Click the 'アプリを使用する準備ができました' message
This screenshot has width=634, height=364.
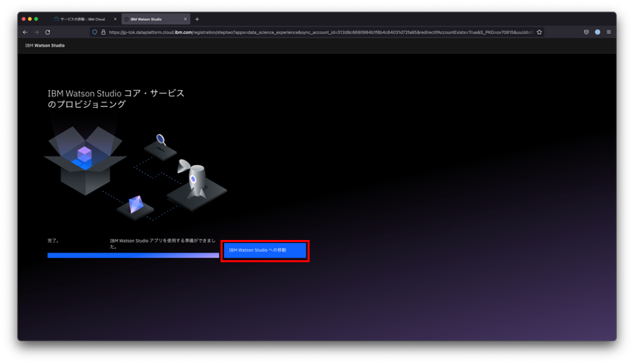click(163, 243)
